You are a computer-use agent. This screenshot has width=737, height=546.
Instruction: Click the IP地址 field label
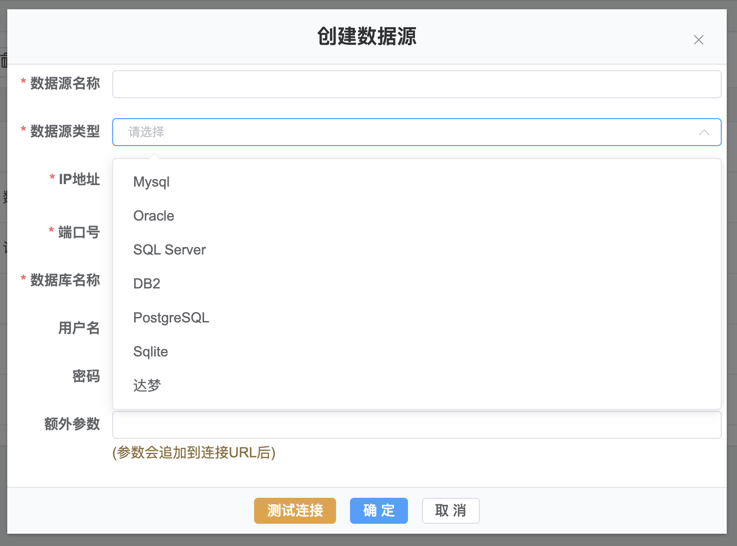click(79, 180)
